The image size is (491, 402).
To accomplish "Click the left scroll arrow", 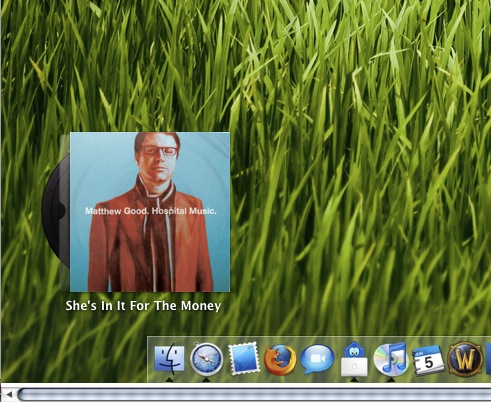I will tap(8, 395).
